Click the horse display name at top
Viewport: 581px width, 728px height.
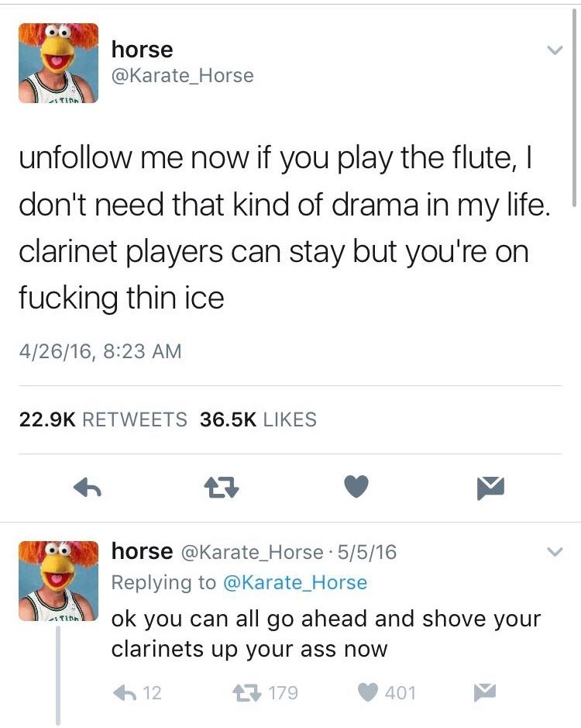[x=142, y=49]
